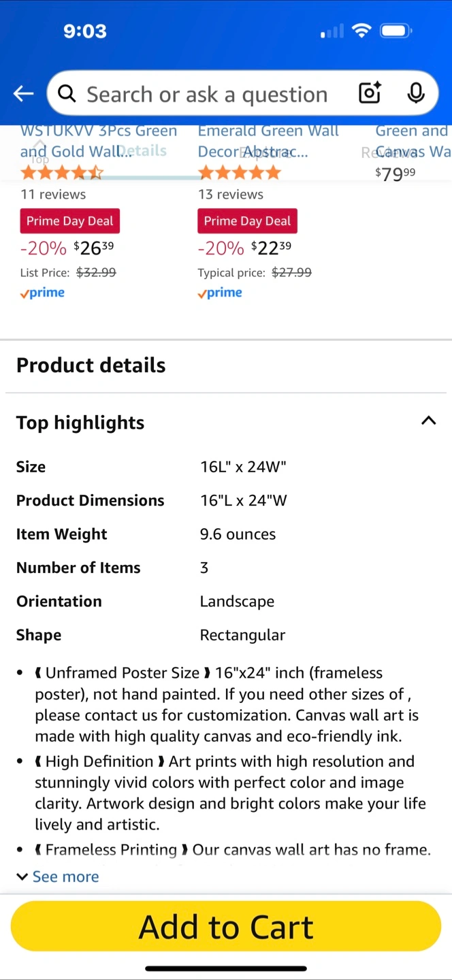
Task: Tap the magnifying glass search icon
Action: [x=67, y=93]
